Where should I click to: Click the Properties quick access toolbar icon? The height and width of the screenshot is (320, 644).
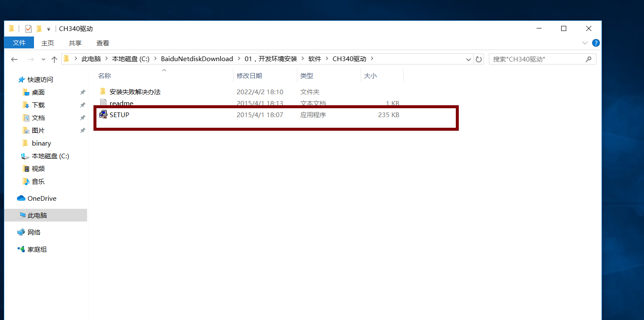tap(28, 29)
